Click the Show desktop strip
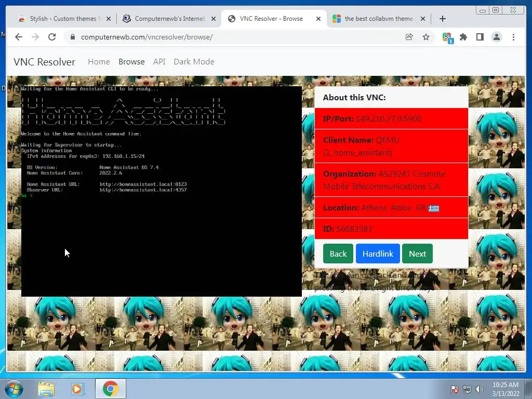The width and height of the screenshot is (532, 399). click(x=528, y=389)
